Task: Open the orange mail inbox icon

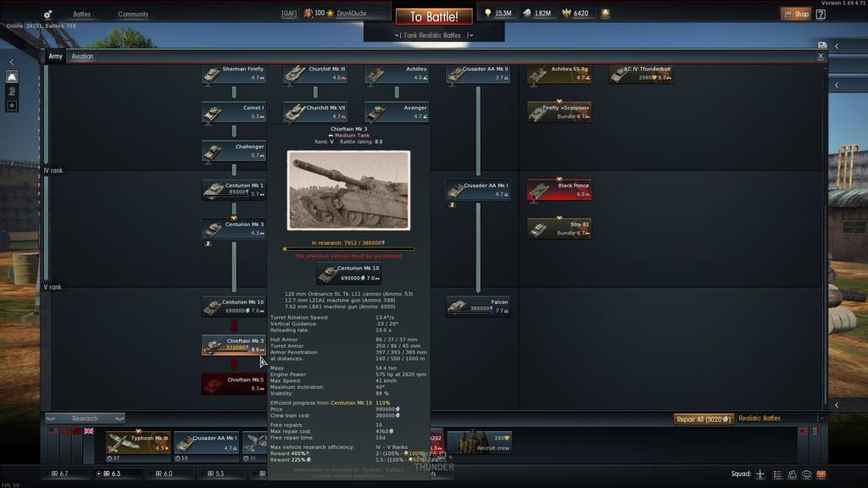Action: point(821,474)
